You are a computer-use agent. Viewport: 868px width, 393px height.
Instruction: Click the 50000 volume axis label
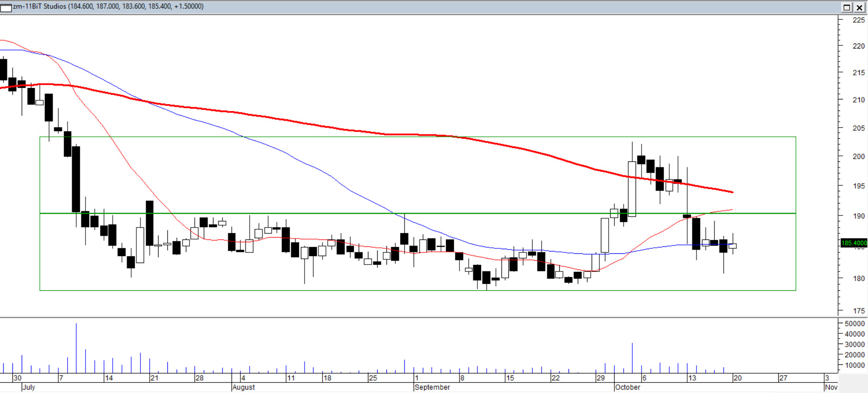pos(854,324)
